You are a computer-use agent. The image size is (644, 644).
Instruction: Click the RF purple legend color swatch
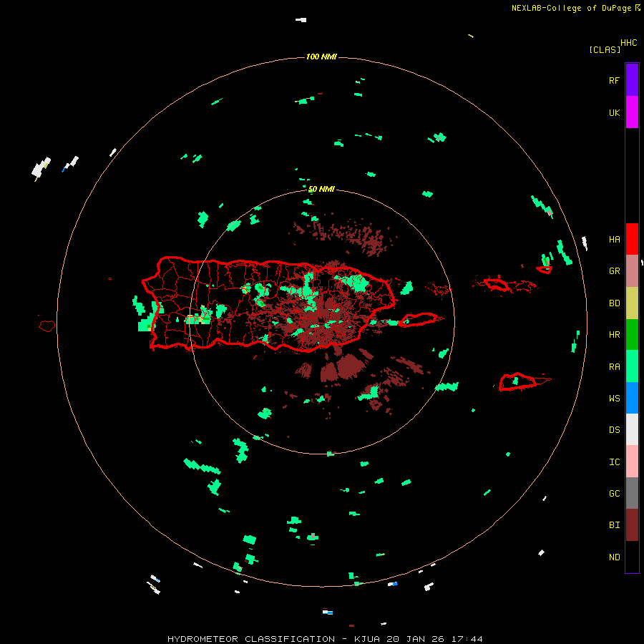click(632, 80)
